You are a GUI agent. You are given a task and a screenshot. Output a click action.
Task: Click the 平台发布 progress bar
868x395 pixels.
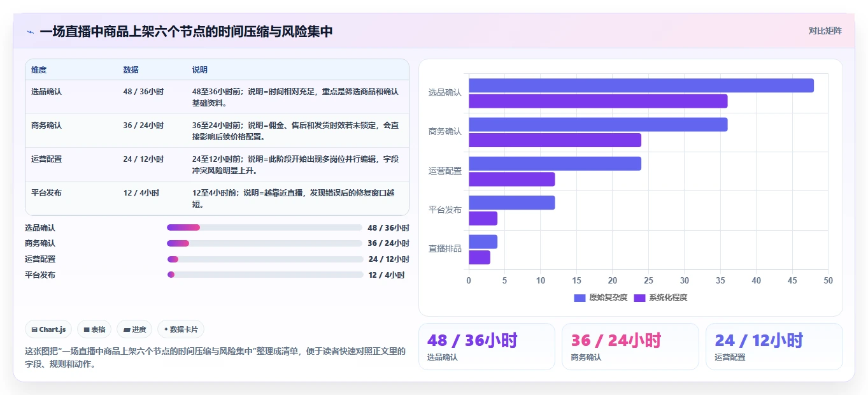coord(265,275)
